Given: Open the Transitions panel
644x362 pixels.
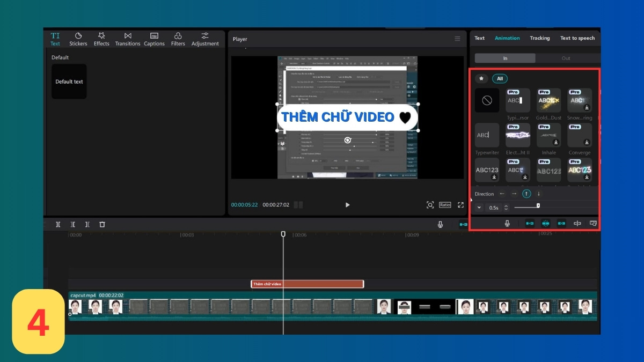Looking at the screenshot, I should click(127, 38).
